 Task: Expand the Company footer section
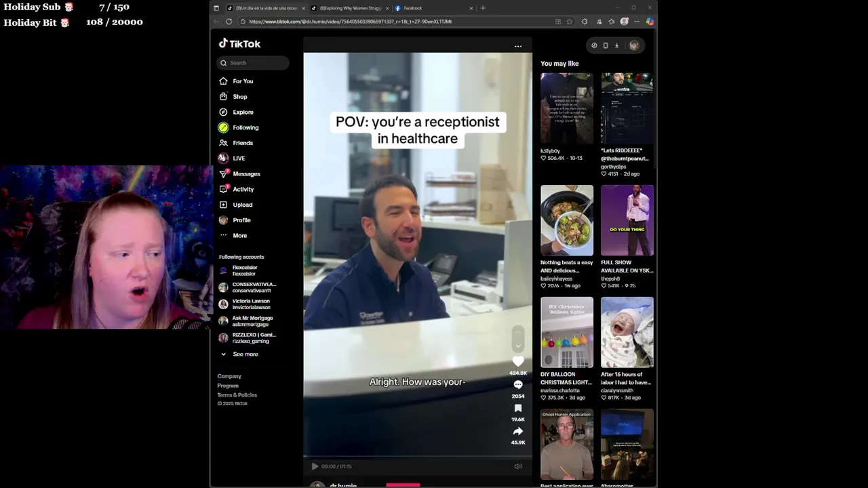pyautogui.click(x=229, y=376)
